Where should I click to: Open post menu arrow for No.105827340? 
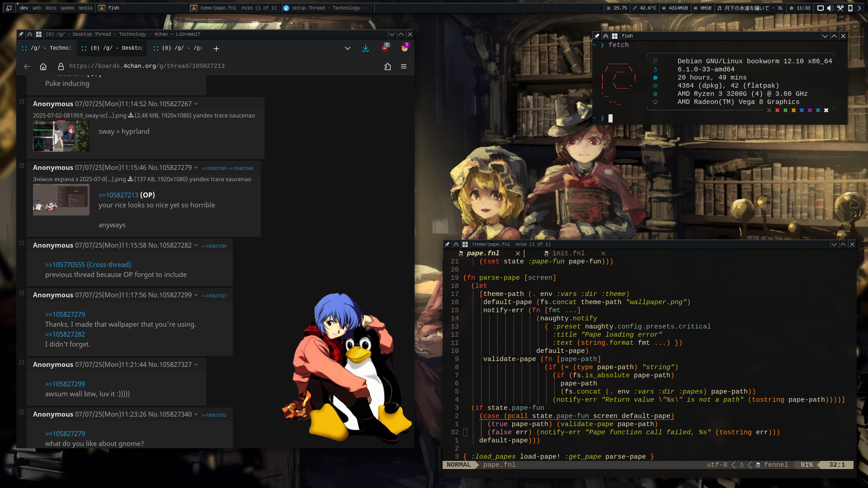(x=196, y=414)
